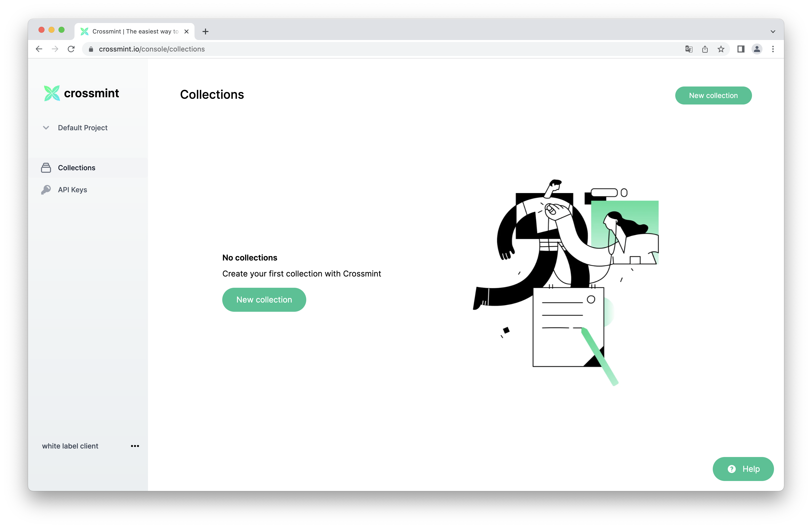
Task: Expand the Default Project chevron
Action: (x=46, y=127)
